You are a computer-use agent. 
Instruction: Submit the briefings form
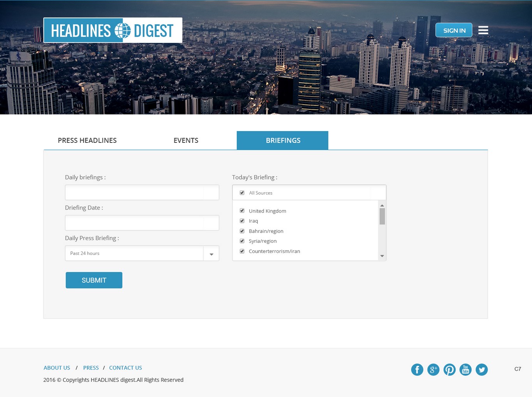click(x=94, y=280)
